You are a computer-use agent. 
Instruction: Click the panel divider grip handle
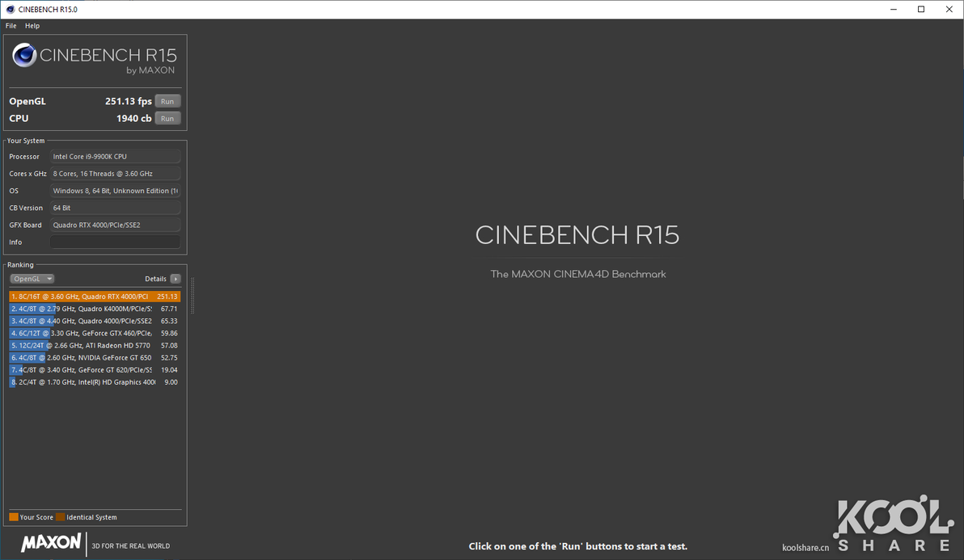coord(192,295)
